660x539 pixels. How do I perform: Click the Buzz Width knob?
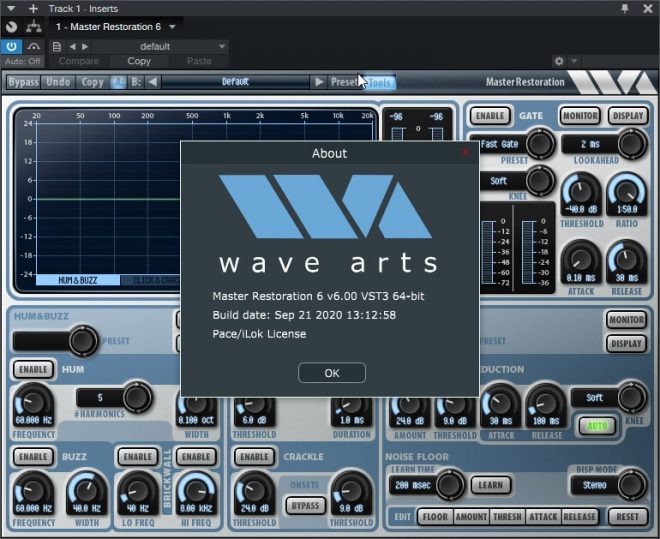click(87, 491)
